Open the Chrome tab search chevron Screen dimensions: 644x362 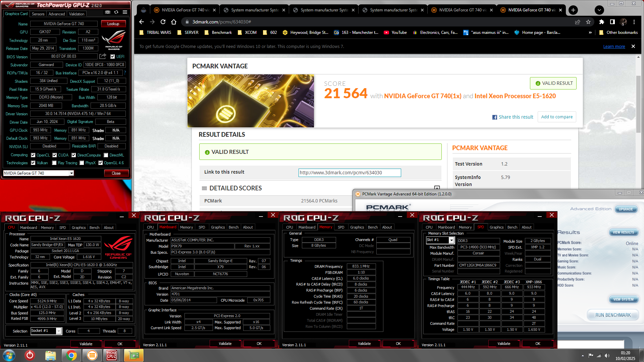[599, 10]
